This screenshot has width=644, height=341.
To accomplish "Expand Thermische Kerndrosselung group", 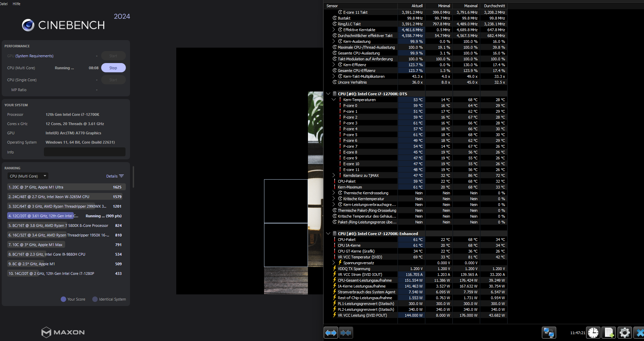I will (x=334, y=193).
